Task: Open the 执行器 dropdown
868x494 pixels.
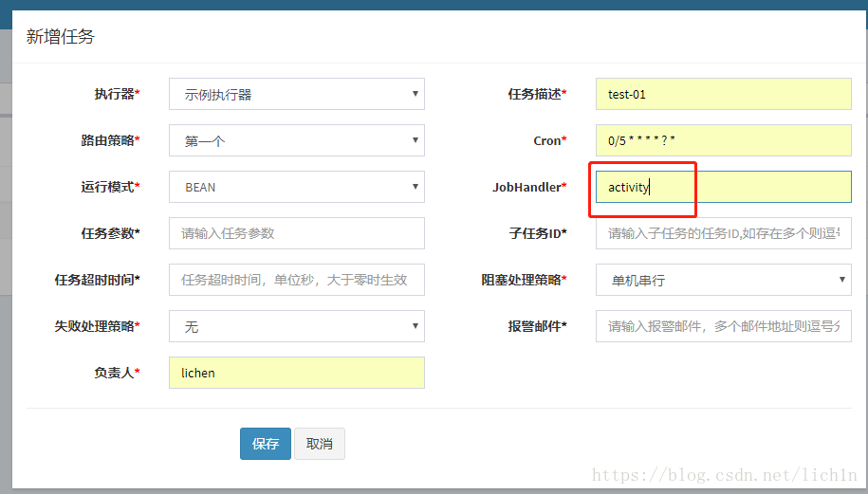Action: tap(296, 94)
